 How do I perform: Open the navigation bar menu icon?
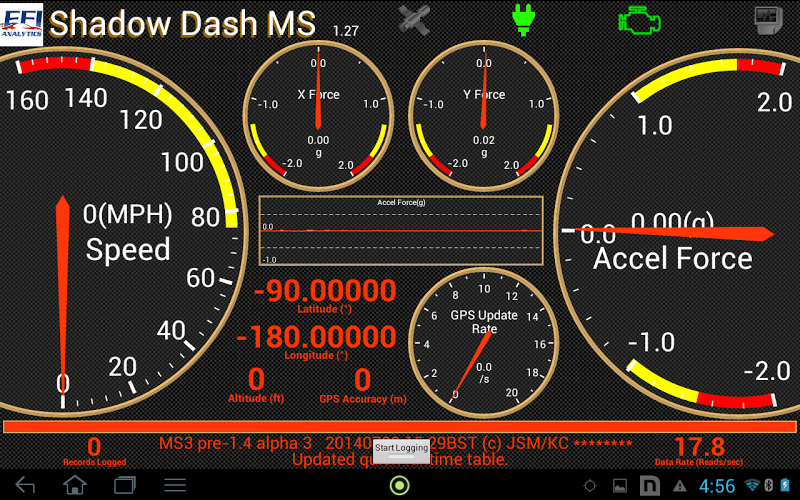click(174, 485)
